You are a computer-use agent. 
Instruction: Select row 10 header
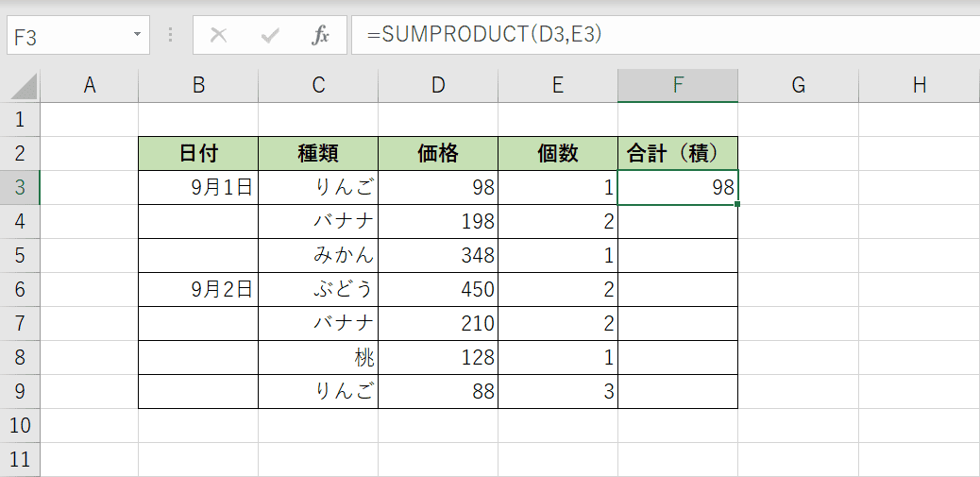click(x=20, y=426)
